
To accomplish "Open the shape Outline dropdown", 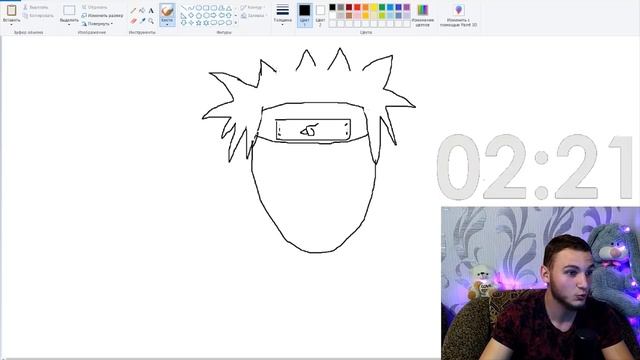I will coord(252,7).
